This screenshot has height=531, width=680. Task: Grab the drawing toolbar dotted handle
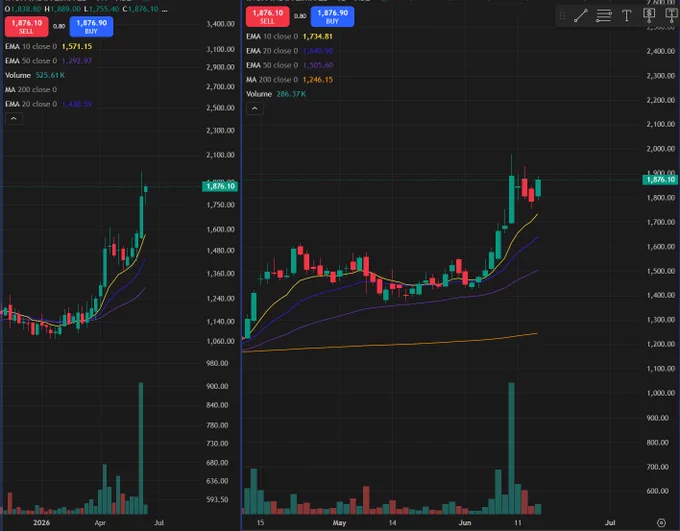pyautogui.click(x=562, y=16)
